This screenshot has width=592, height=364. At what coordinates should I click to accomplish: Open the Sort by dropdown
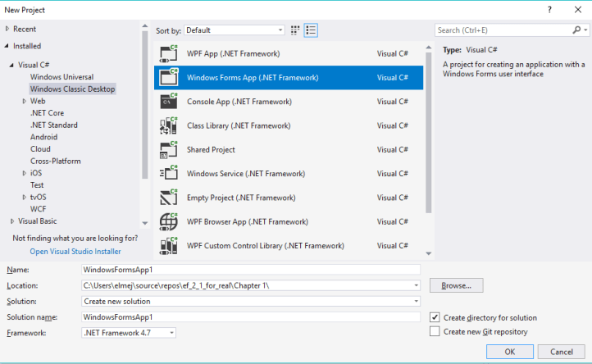point(234,30)
